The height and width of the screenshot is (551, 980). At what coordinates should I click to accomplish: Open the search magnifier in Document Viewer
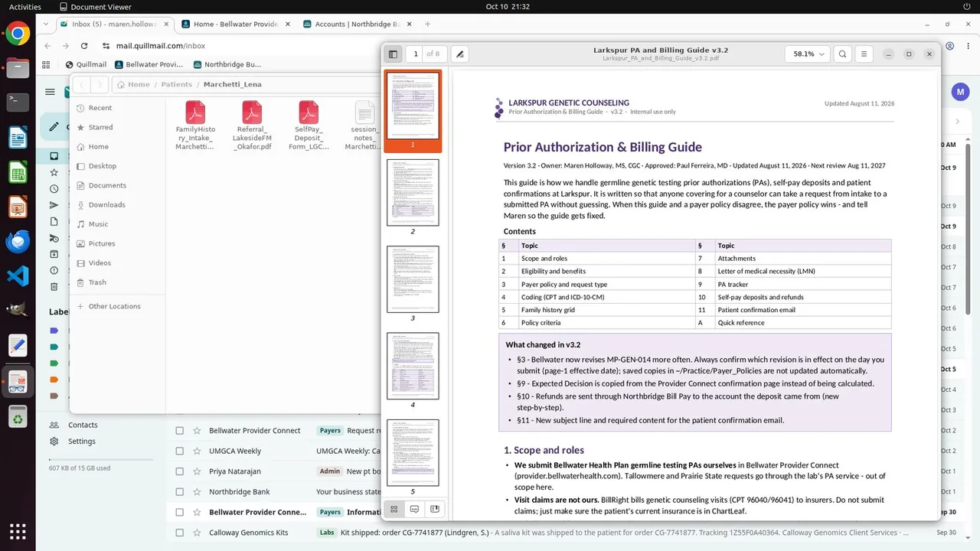pyautogui.click(x=842, y=54)
